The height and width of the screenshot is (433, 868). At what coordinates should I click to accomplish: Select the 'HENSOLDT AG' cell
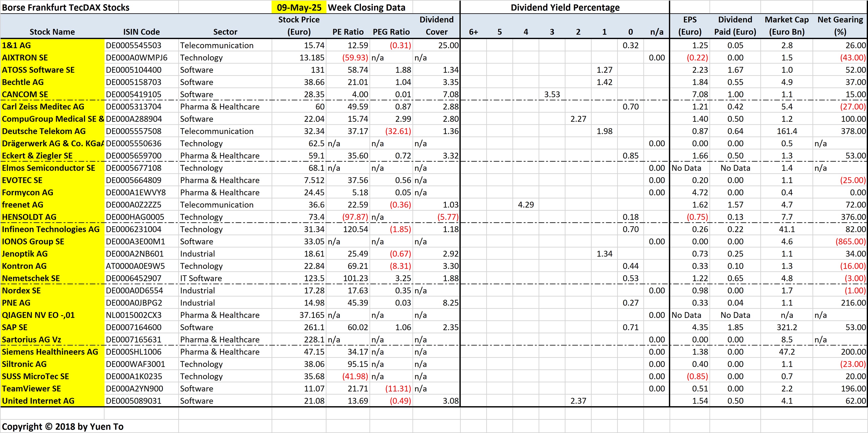click(52, 217)
